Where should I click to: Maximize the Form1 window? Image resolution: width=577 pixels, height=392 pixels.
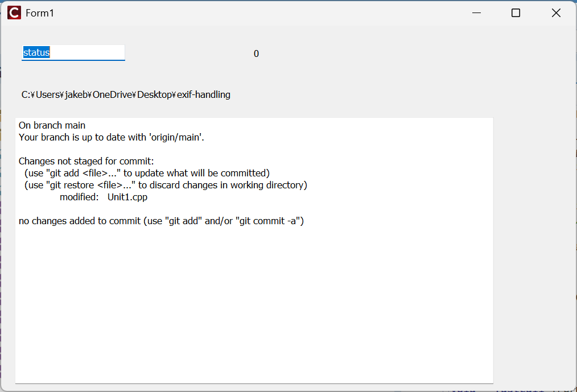click(516, 13)
